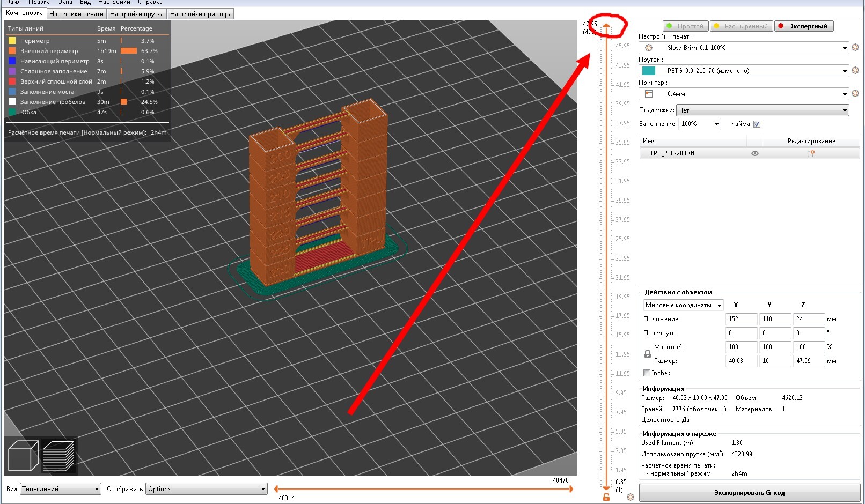This screenshot has height=504, width=865.
Task: Open the Мировые координаты dropdown
Action: click(x=684, y=305)
